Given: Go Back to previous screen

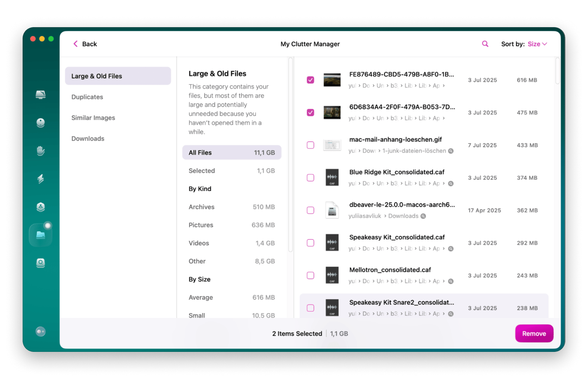Looking at the screenshot, I should pyautogui.click(x=85, y=44).
